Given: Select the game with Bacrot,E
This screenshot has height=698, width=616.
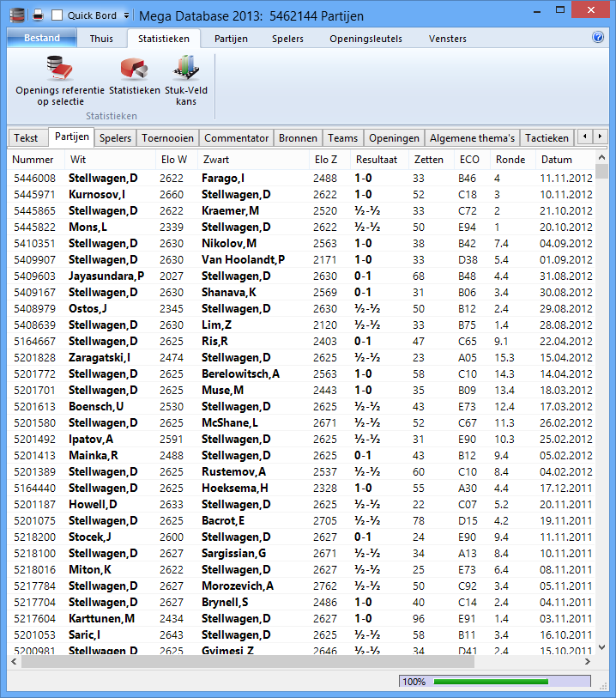Looking at the screenshot, I should pos(301,521).
